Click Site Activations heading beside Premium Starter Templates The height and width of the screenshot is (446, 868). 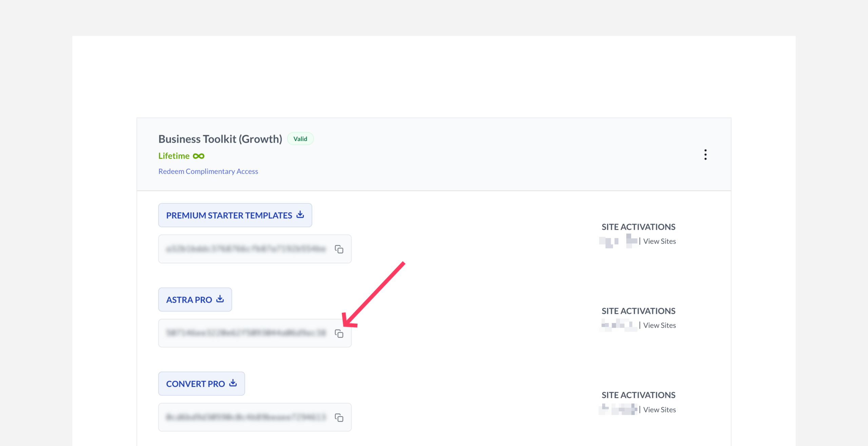tap(638, 227)
